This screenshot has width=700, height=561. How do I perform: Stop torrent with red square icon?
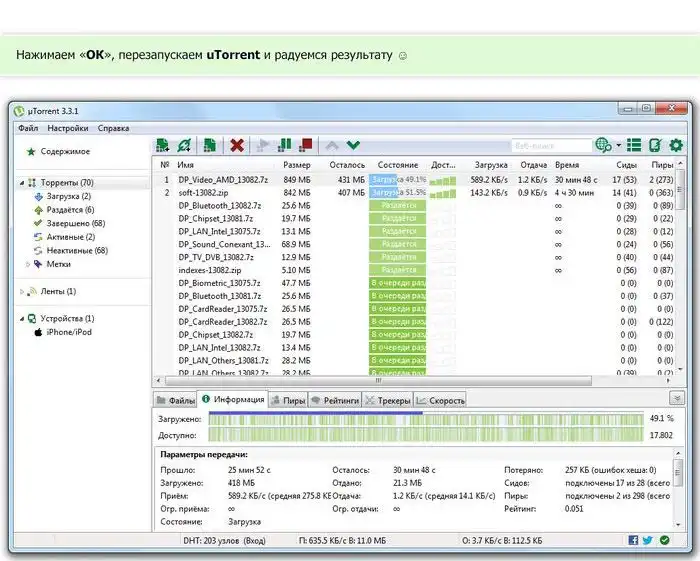point(306,146)
